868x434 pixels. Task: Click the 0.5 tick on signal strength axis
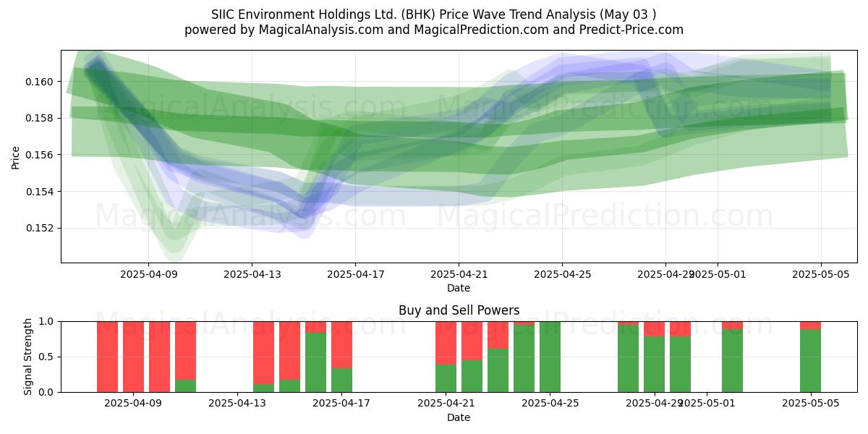tap(47, 357)
